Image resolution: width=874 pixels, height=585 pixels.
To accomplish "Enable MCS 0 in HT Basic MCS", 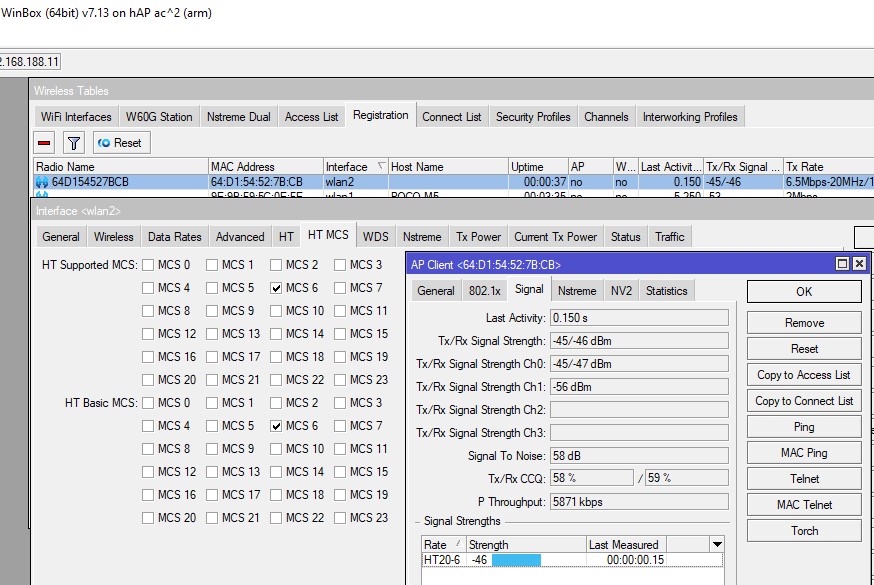I will [x=147, y=403].
